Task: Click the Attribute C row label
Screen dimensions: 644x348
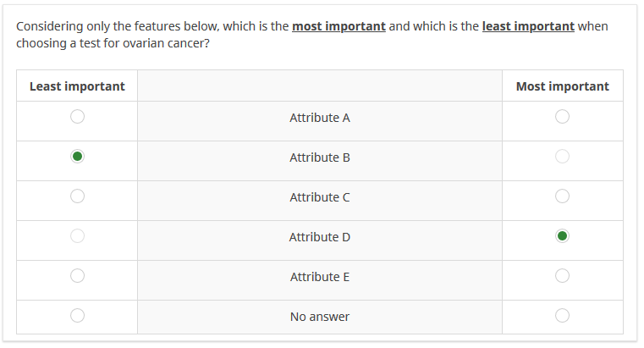Action: [319, 197]
